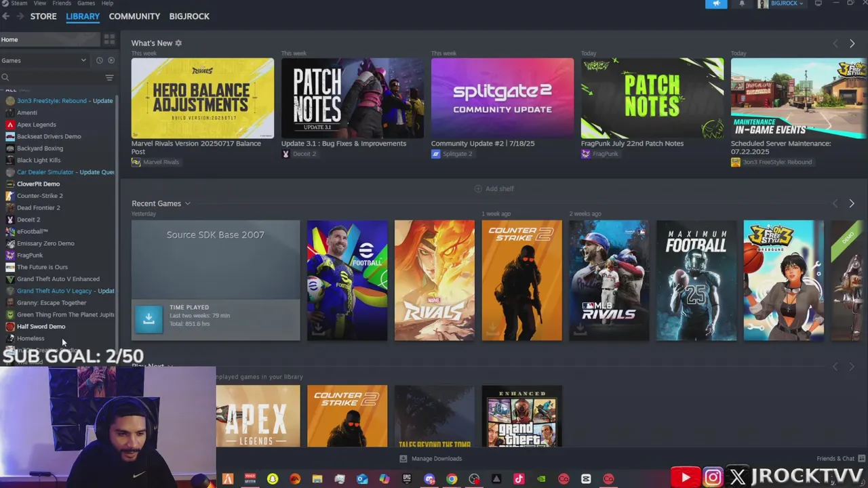Click the ready-to-play filter icon
Screen dimensions: 868x488
pos(111,60)
